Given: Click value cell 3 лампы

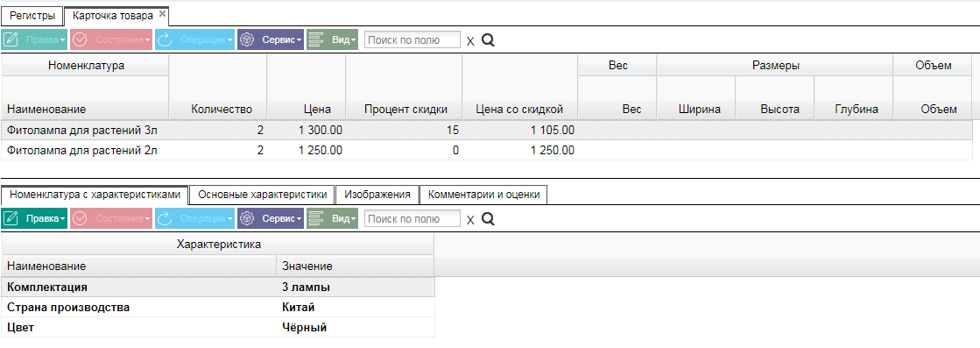Looking at the screenshot, I should tap(355, 288).
